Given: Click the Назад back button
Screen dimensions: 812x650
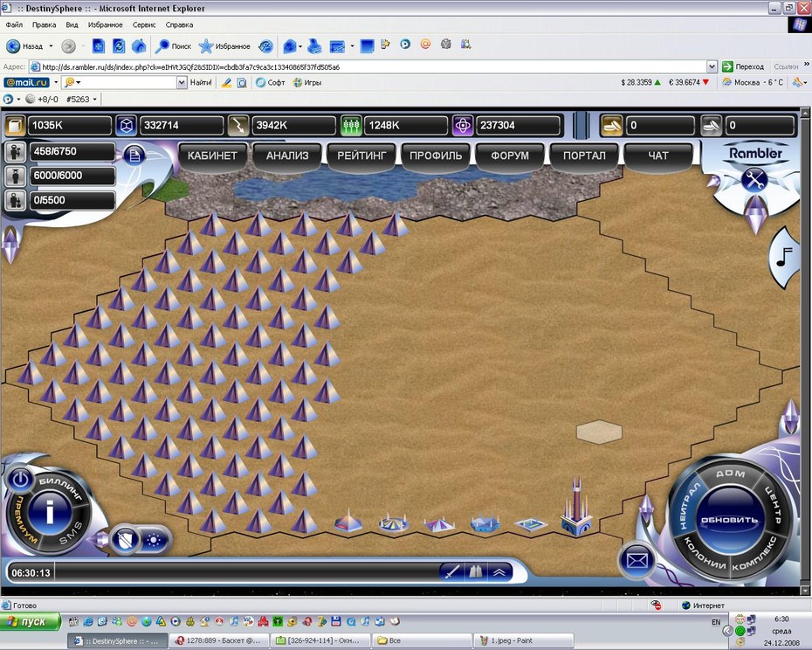Looking at the screenshot, I should click(x=24, y=46).
